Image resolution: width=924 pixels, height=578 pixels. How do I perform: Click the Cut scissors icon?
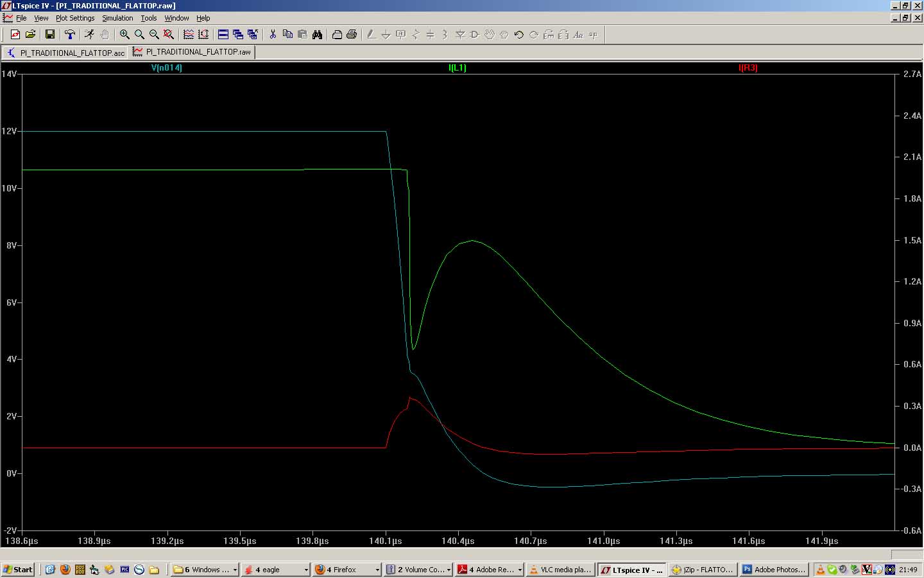point(273,35)
